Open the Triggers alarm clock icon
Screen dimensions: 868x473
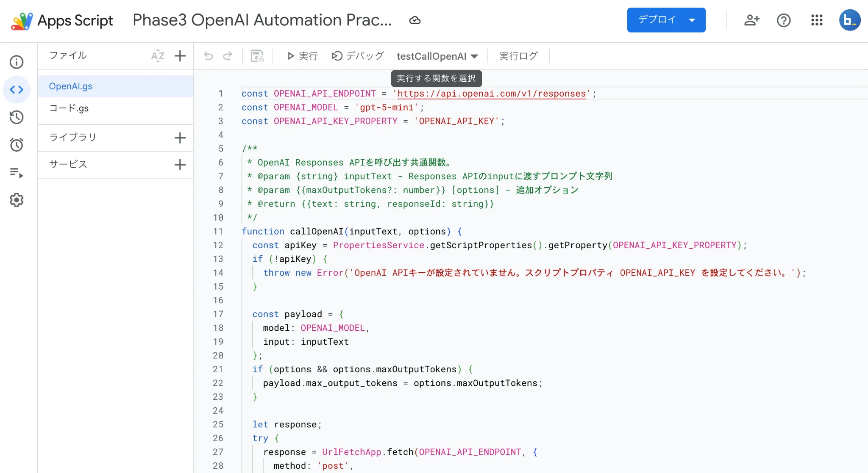pyautogui.click(x=17, y=145)
